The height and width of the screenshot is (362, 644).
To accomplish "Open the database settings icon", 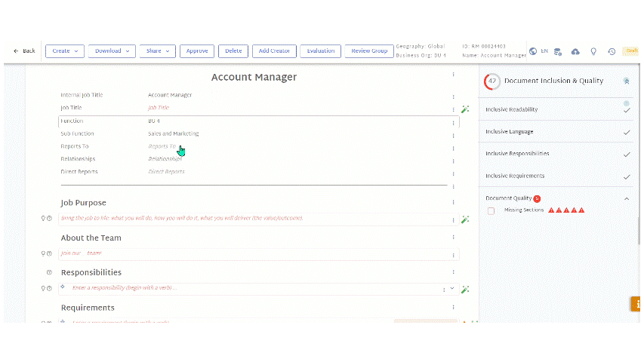I will click(x=558, y=52).
